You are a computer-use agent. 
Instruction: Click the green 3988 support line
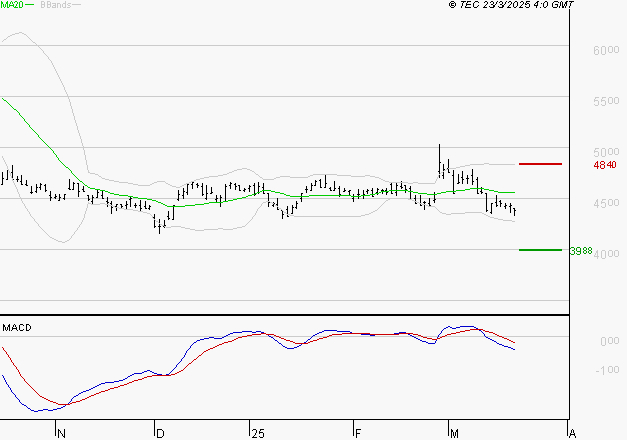point(539,250)
